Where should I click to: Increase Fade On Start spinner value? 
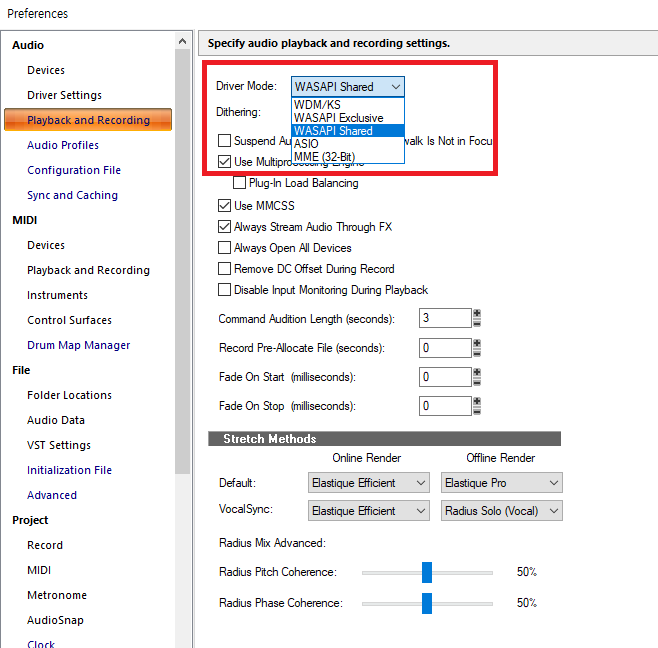(x=477, y=372)
